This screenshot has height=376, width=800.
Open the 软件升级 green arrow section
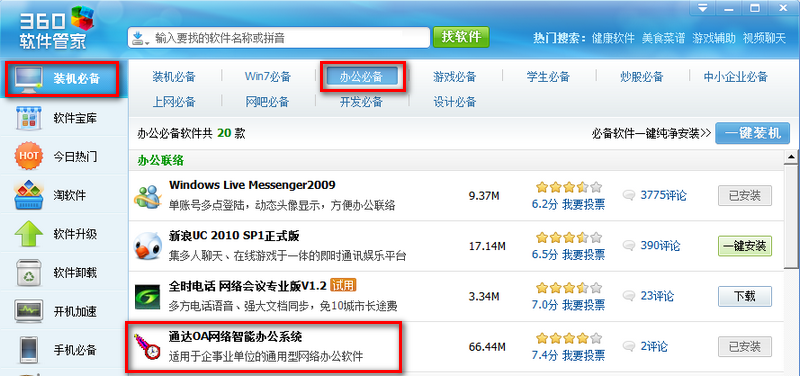tap(64, 234)
